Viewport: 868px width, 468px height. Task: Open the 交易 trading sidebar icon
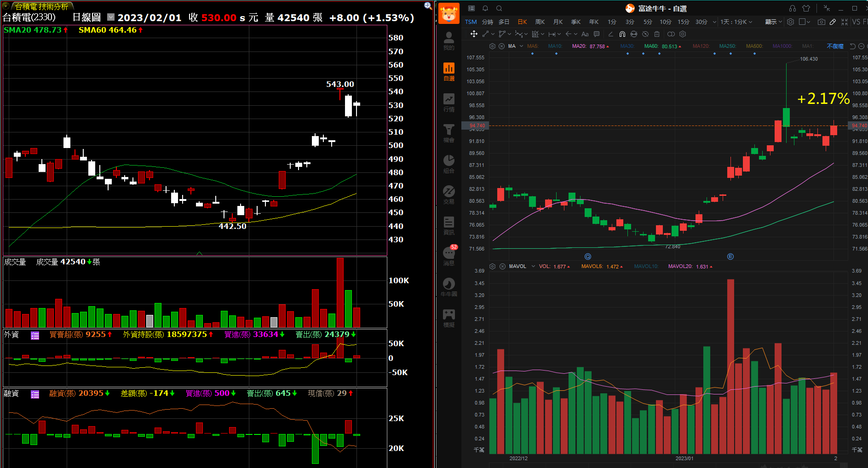[448, 194]
